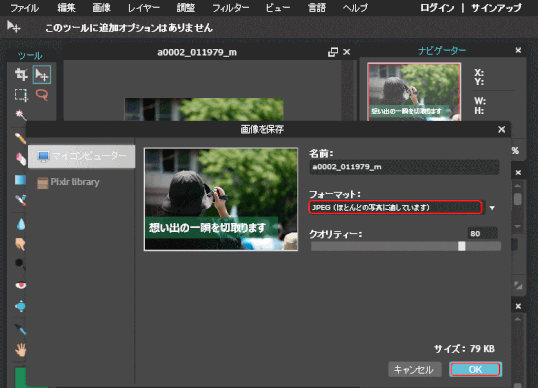Screen dimensions: 538x388
Task: Click the サイズ: 79 KB text
Action: tap(465, 349)
